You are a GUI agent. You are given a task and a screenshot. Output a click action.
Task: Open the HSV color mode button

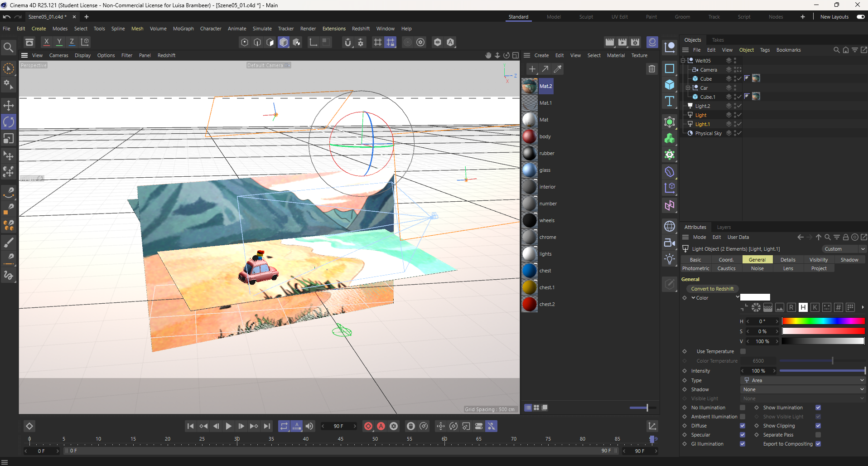click(x=803, y=307)
